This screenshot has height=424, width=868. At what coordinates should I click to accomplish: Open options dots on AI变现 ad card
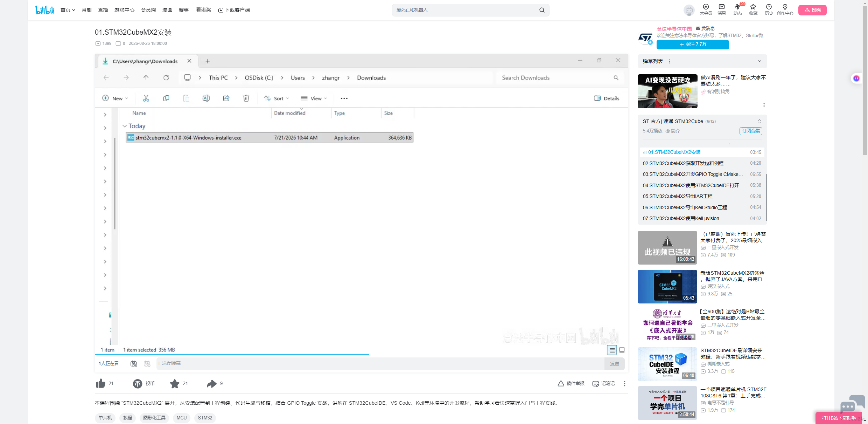point(764,105)
